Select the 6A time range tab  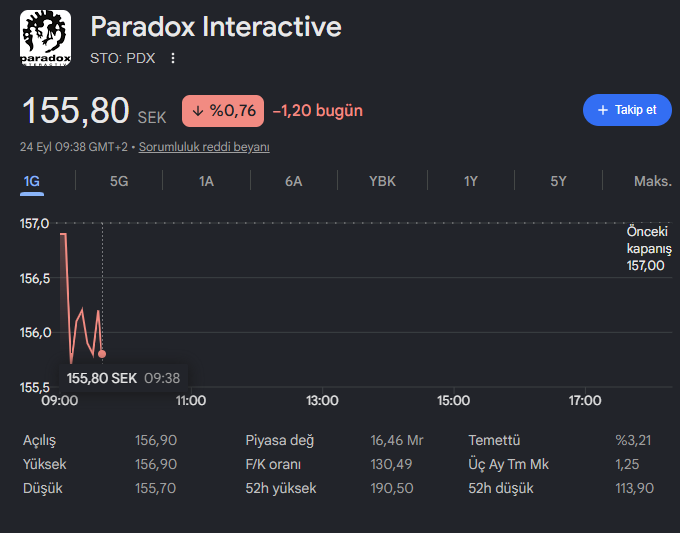pos(294,181)
